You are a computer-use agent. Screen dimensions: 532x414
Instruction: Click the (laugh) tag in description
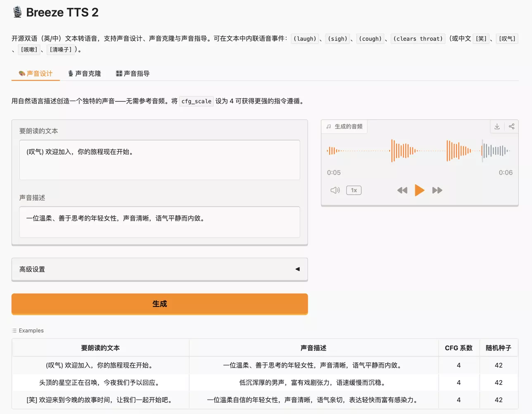click(x=305, y=39)
